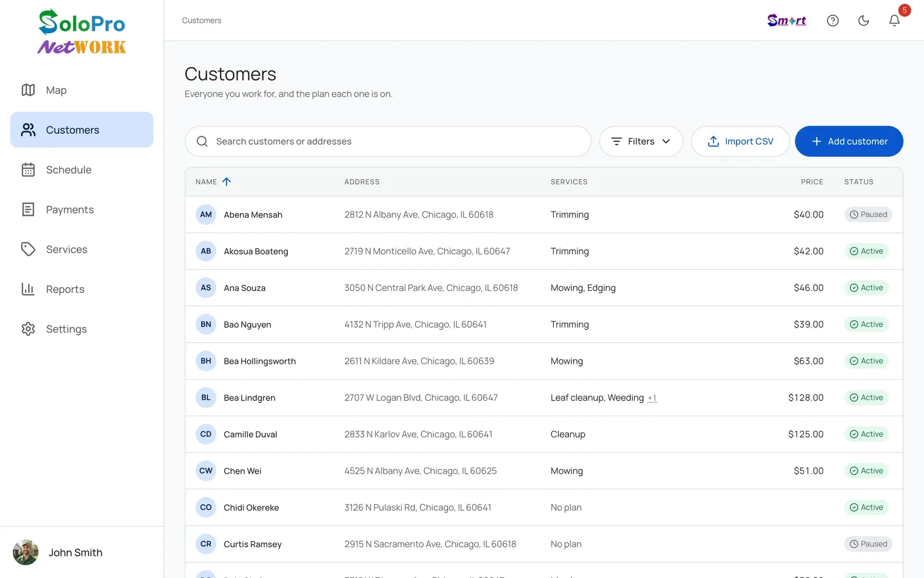Toggle dark mode moon icon
This screenshot has height=578, width=924.
[x=864, y=21]
